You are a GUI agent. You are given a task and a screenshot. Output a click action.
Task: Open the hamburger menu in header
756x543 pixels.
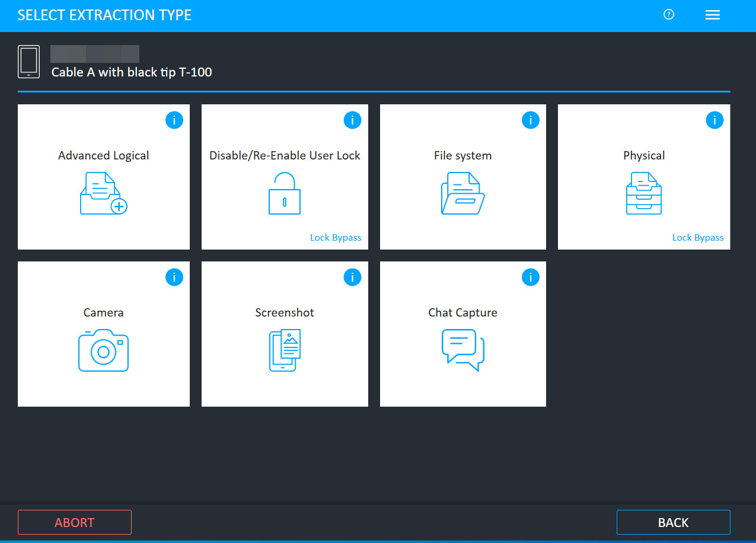point(713,15)
